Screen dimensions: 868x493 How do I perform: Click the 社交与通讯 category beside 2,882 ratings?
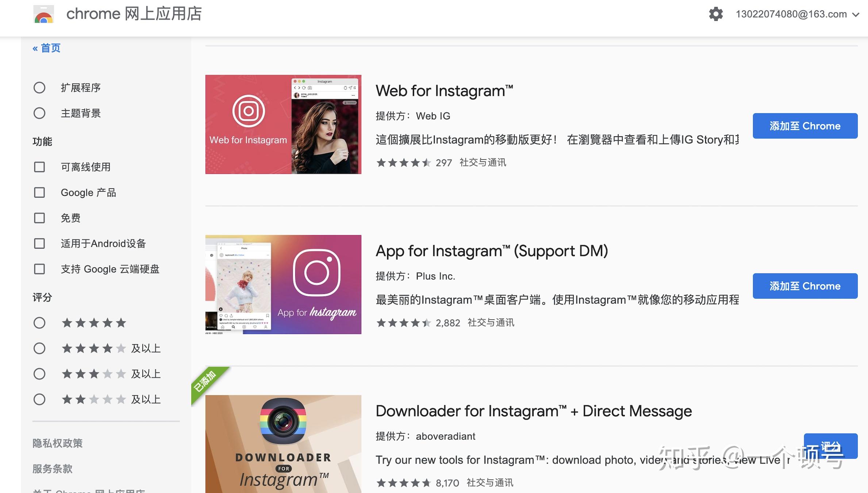[491, 323]
